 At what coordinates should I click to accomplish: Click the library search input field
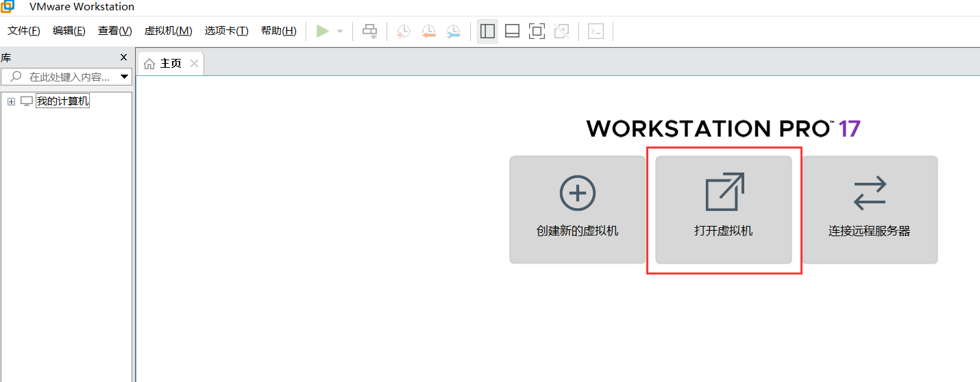coord(69,77)
